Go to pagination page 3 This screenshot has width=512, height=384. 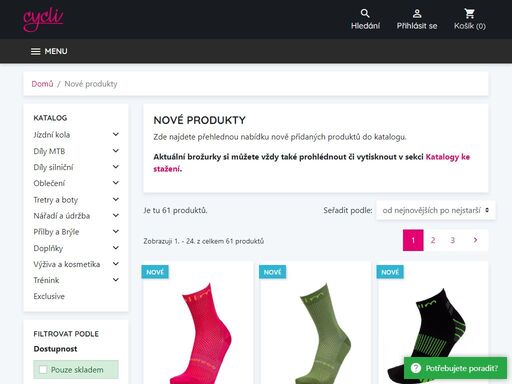(452, 240)
